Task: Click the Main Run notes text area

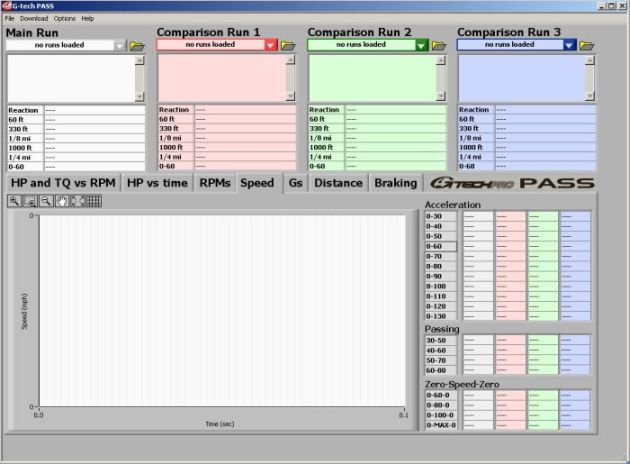Action: point(70,77)
